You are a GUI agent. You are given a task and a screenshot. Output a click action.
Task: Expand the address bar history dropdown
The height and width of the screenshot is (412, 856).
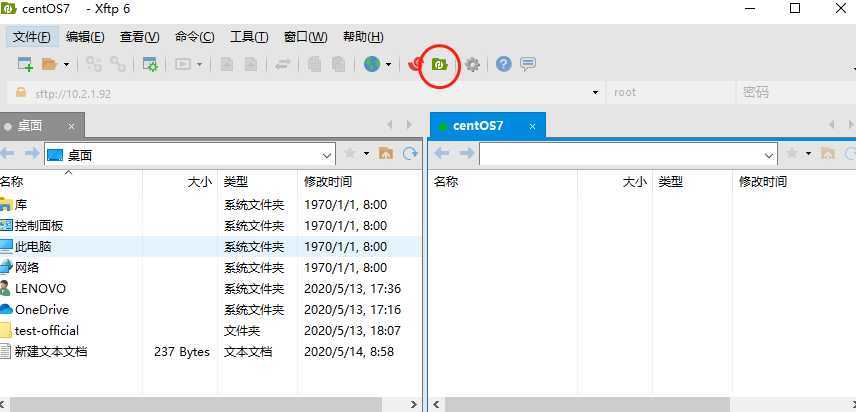pos(595,93)
